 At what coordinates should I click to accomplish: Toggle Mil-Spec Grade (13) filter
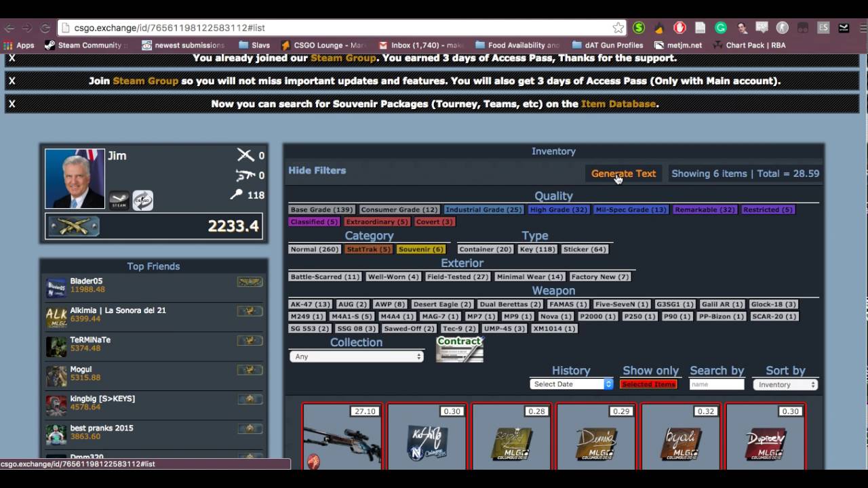coord(631,209)
